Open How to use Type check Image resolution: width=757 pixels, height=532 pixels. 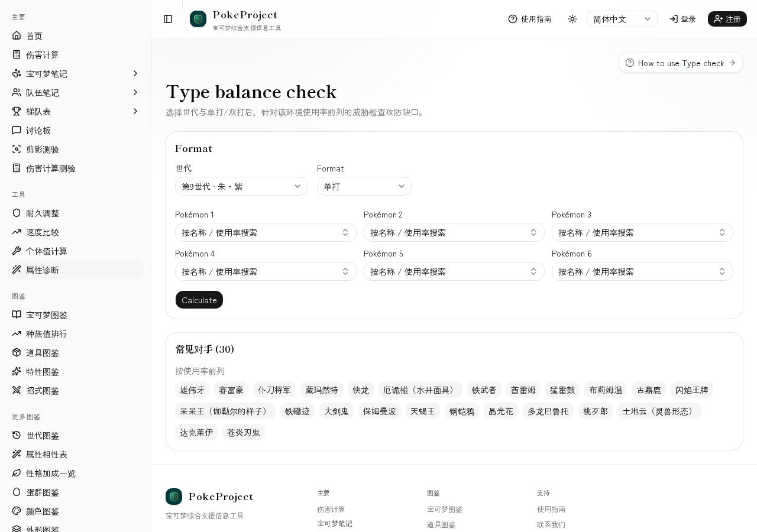(x=681, y=63)
